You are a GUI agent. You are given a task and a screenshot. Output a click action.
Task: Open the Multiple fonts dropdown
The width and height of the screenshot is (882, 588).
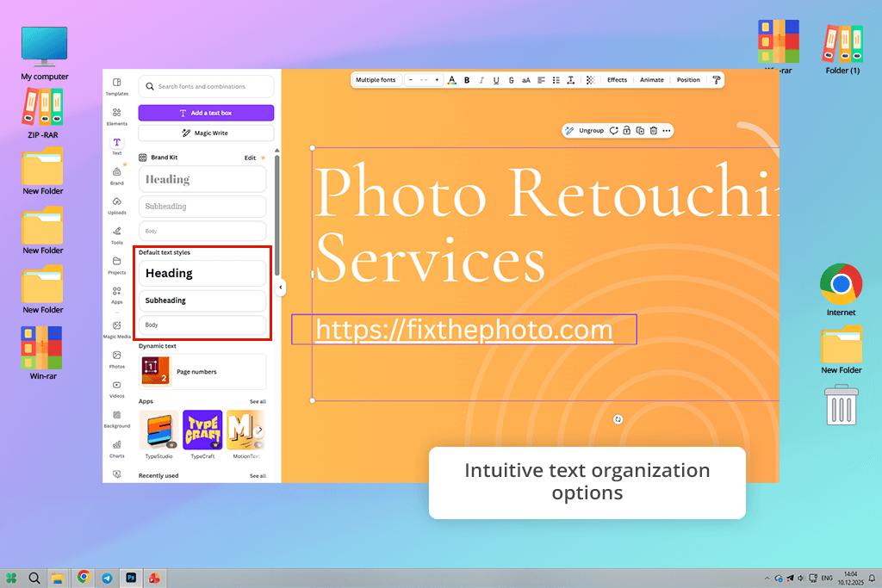[376, 80]
